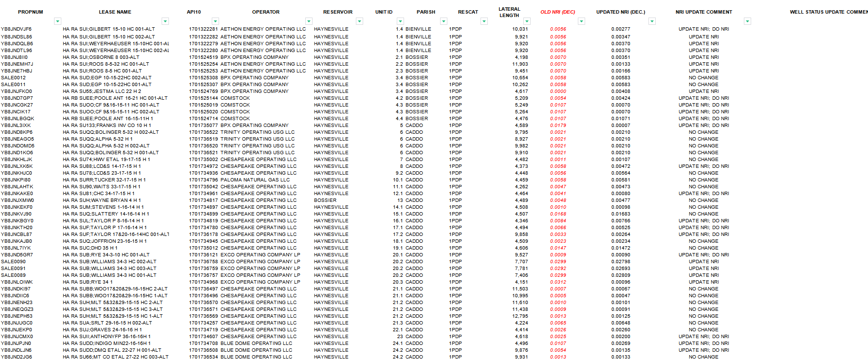Open the PARISH column filter dropdown
Screen dimensions: 868x361
(443, 21)
